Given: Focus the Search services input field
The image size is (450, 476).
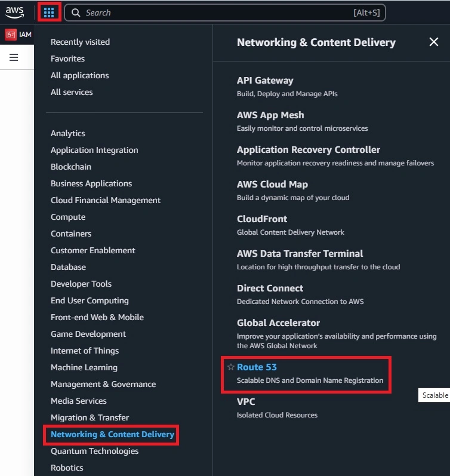Looking at the screenshot, I should pos(225,13).
